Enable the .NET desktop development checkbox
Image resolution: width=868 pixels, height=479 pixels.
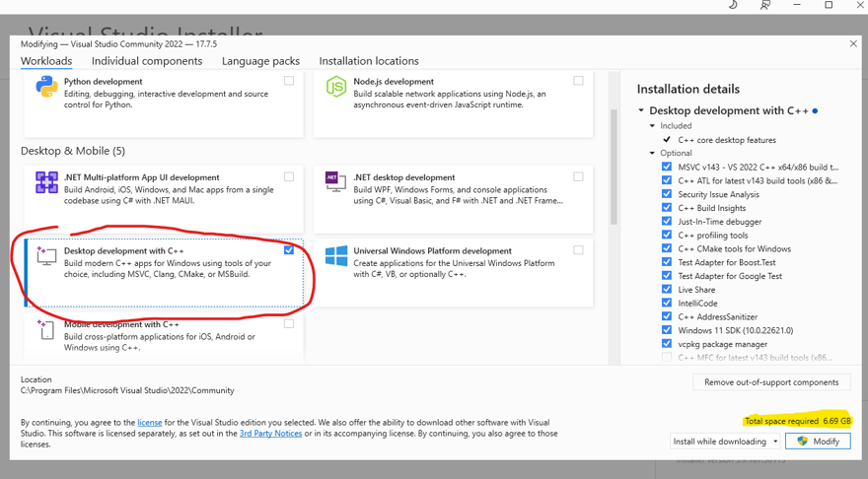[578, 176]
